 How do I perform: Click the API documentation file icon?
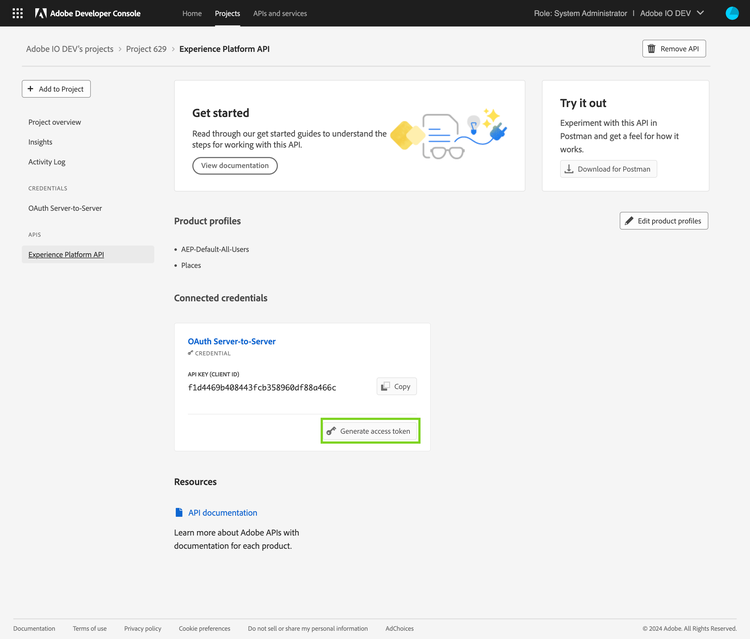tap(179, 513)
